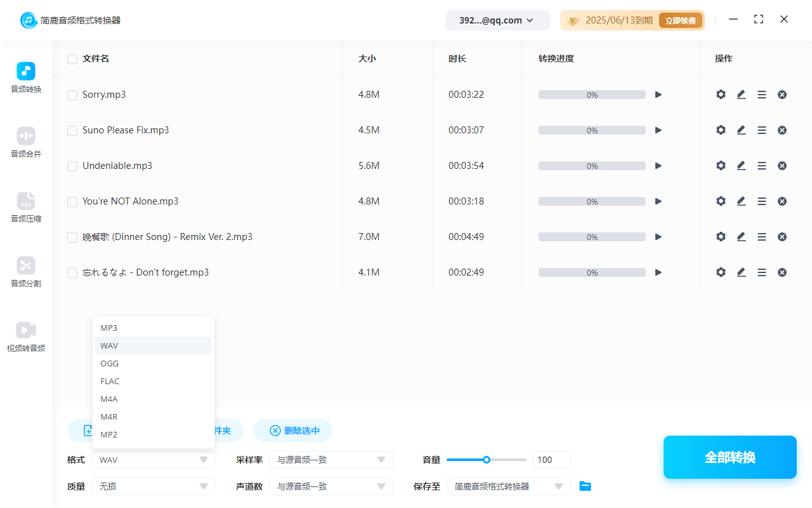Open the 保存至 location dropdown
This screenshot has height=508, width=812.
pos(508,486)
